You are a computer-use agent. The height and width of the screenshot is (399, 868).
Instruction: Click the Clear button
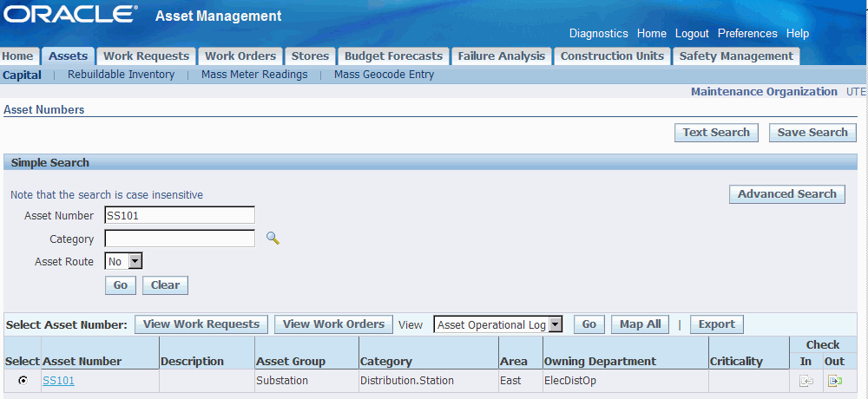(x=166, y=285)
